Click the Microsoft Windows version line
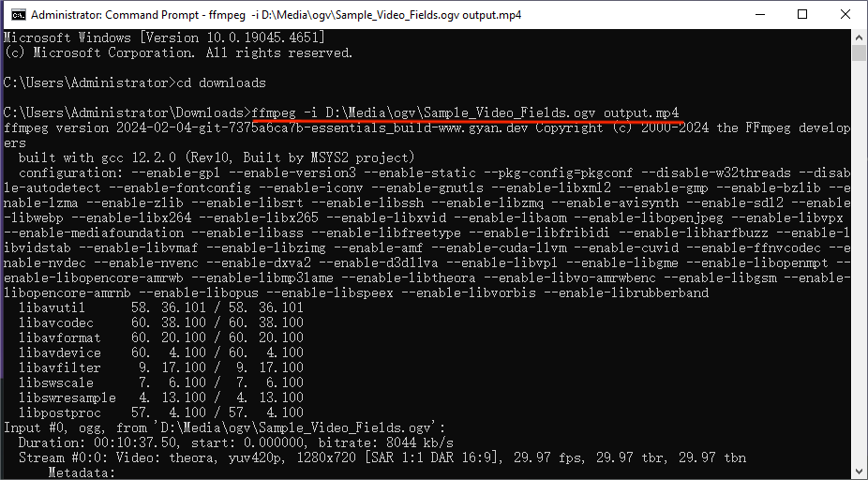This screenshot has height=480, width=868. pos(164,38)
